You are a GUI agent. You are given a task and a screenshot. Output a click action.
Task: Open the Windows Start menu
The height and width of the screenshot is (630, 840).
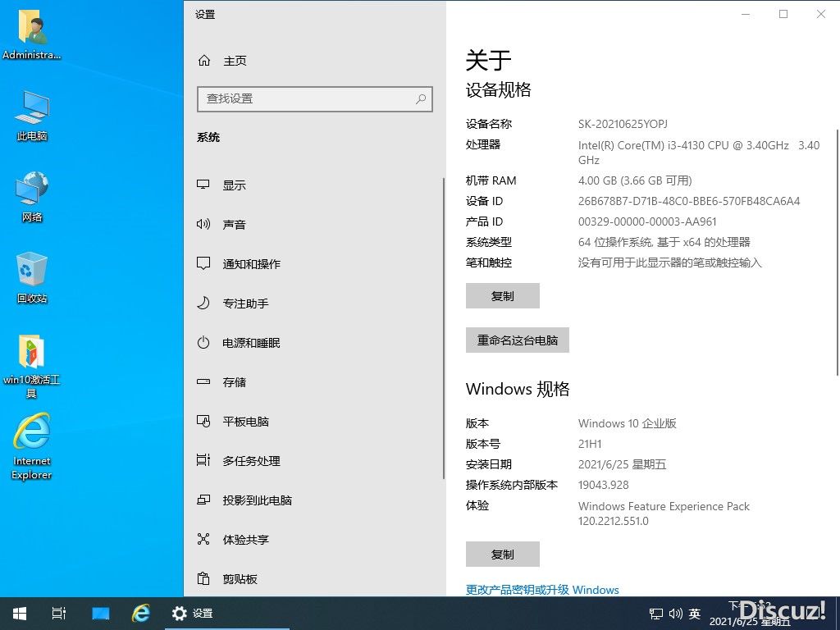click(19, 613)
